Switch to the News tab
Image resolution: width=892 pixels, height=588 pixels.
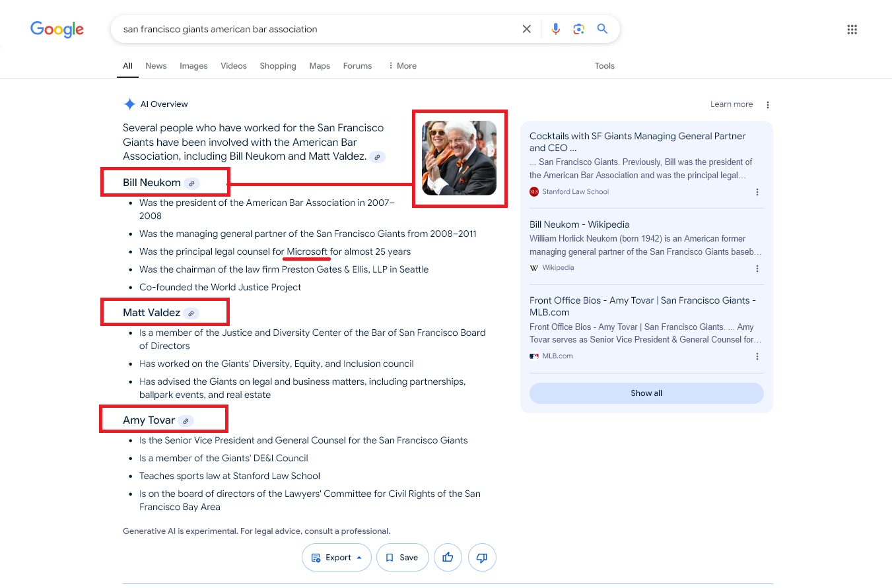(x=156, y=66)
